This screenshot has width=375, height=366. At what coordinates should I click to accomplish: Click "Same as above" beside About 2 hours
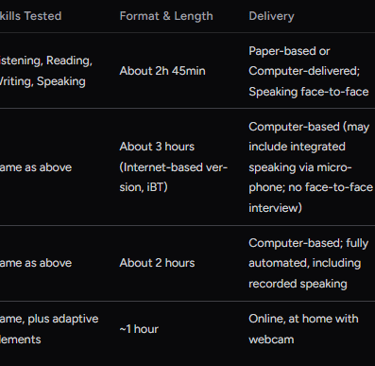coord(36,263)
